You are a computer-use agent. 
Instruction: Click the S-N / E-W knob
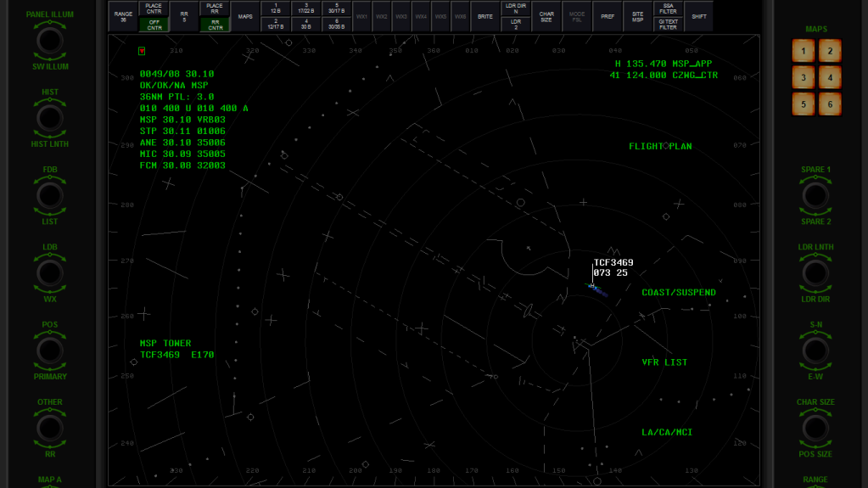[x=815, y=351]
